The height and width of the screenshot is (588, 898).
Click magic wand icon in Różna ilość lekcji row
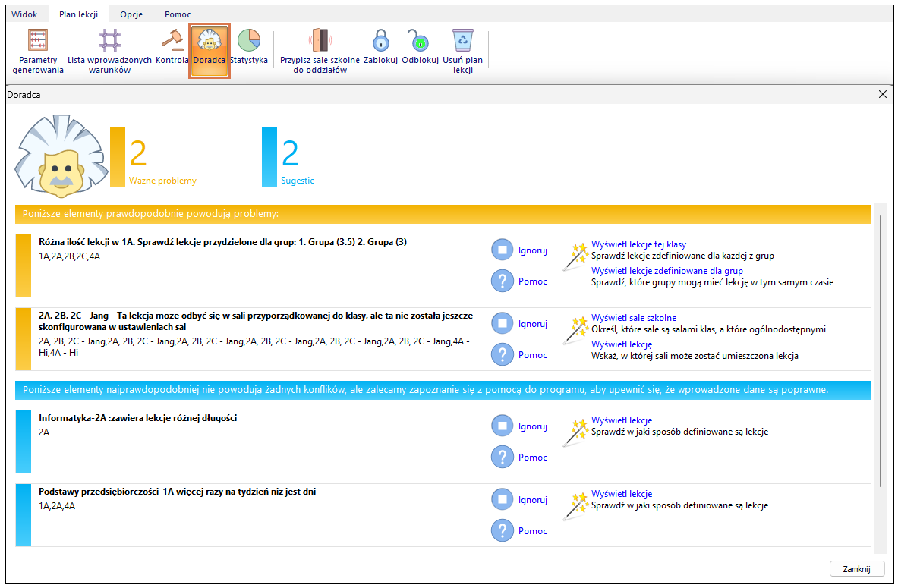(x=575, y=256)
